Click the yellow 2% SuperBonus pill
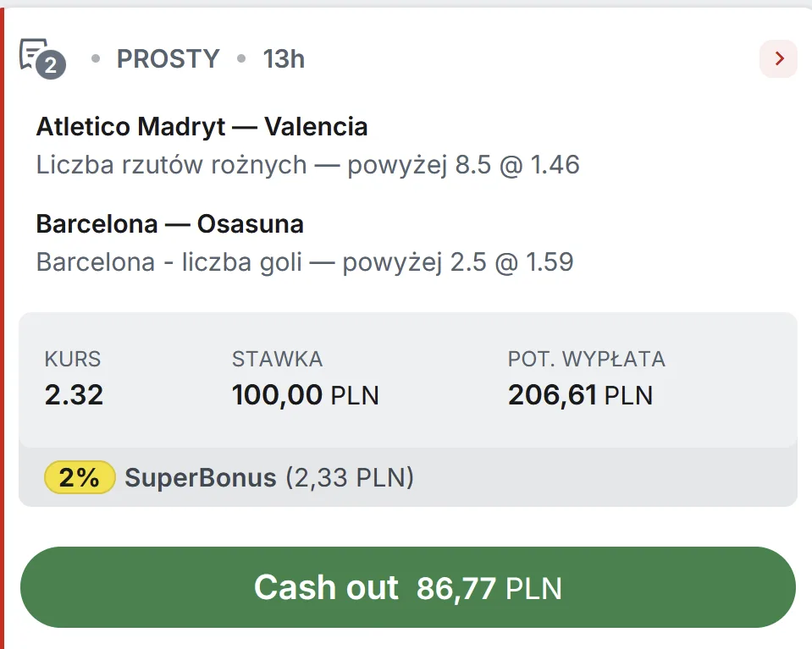The height and width of the screenshot is (649, 812). (x=79, y=477)
